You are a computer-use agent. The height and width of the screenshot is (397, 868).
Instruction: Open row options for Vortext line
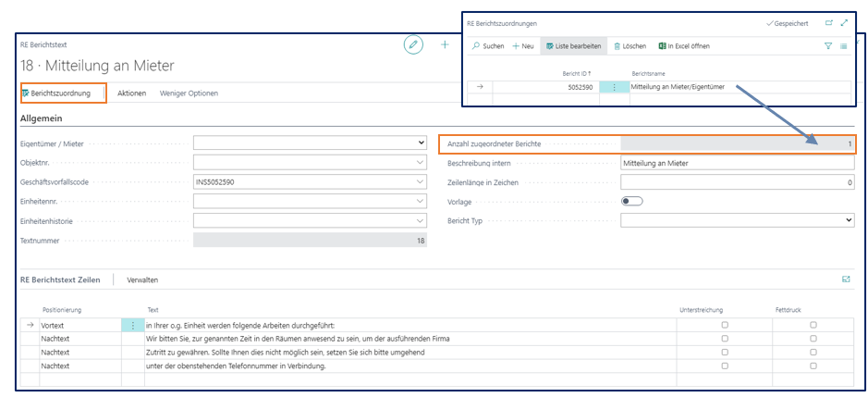pos(133,325)
